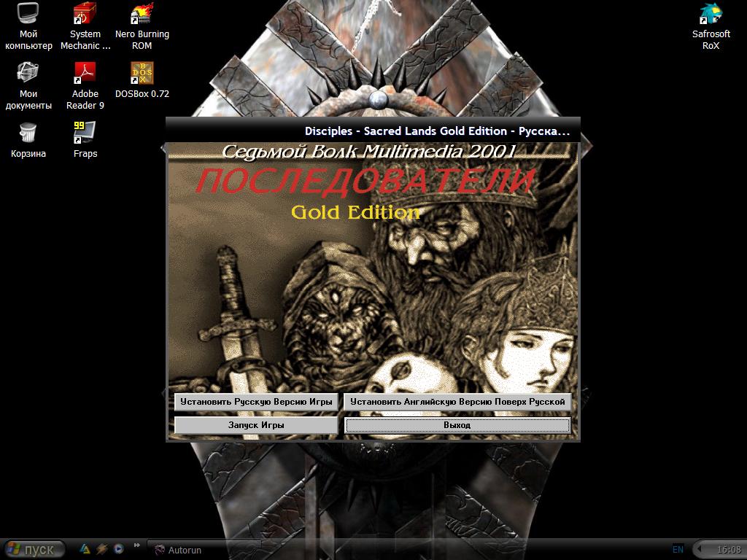Launch the game with Запуск Игры

[256, 425]
